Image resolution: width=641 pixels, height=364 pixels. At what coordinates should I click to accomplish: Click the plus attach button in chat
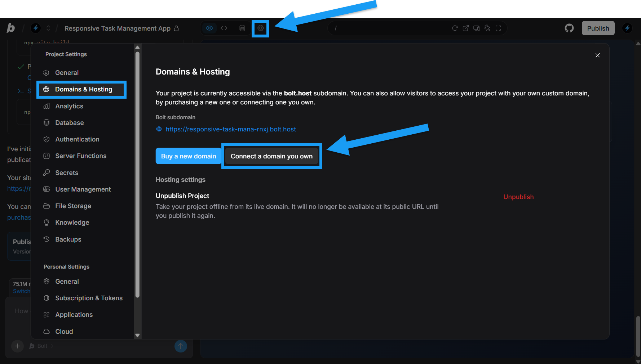(17, 346)
